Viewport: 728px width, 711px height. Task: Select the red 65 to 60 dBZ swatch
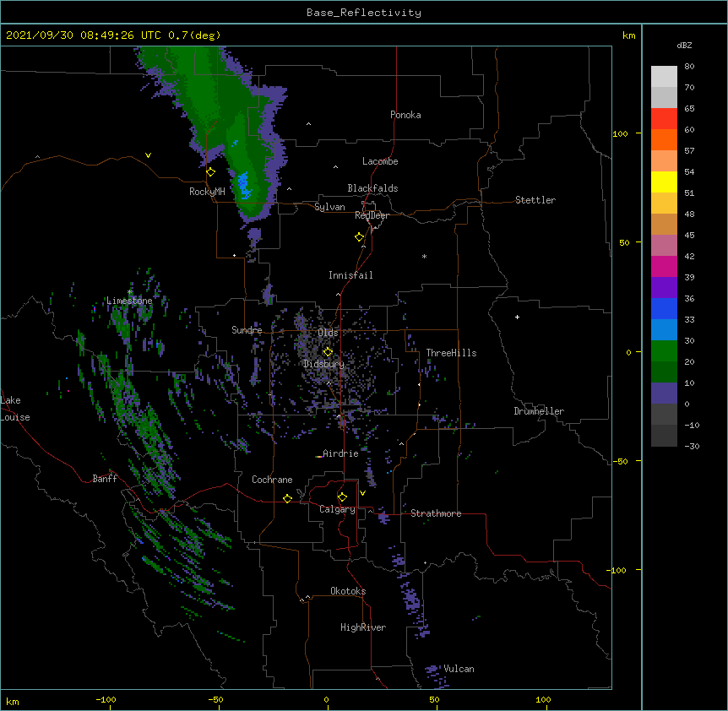click(x=664, y=118)
